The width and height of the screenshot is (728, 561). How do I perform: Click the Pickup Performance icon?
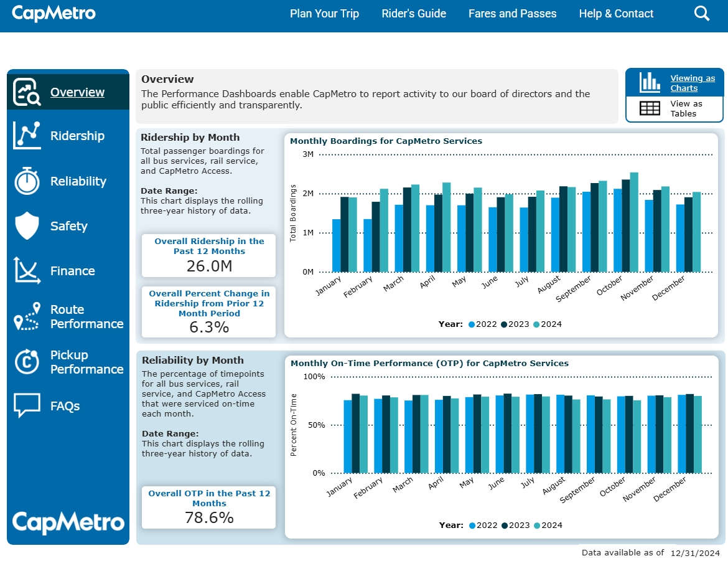tap(27, 362)
